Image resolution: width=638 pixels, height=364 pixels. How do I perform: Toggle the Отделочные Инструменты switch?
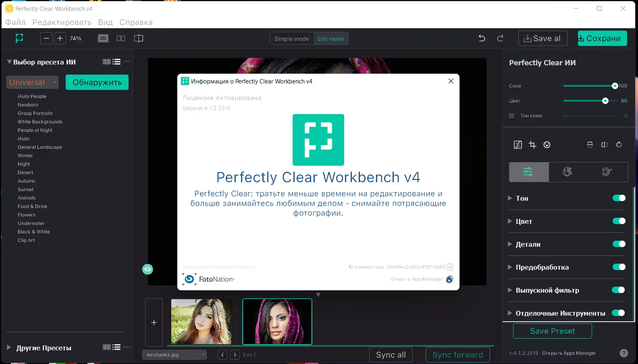coord(618,313)
